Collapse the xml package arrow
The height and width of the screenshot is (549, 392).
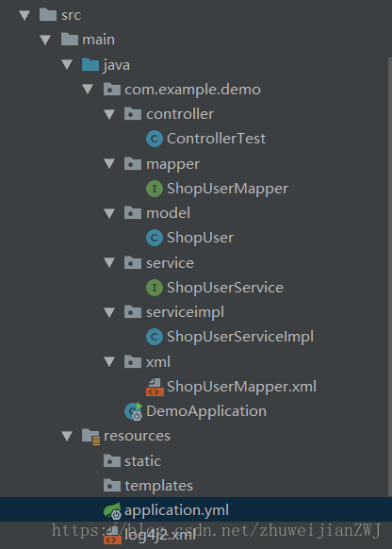tap(109, 361)
